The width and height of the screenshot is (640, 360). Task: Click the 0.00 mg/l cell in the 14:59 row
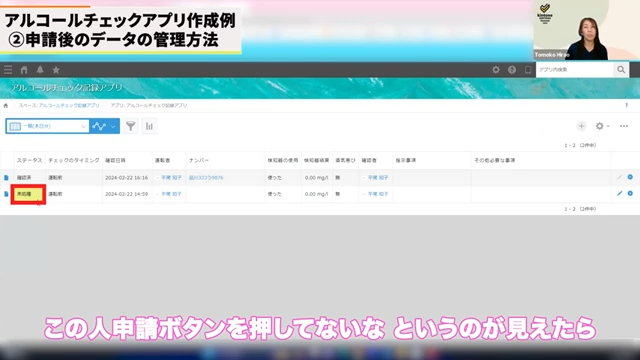coord(316,194)
